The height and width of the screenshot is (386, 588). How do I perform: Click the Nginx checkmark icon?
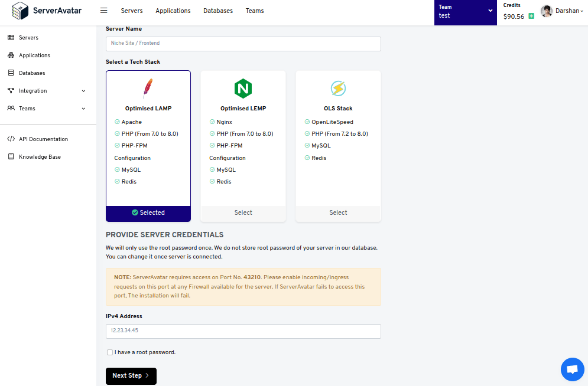point(212,122)
